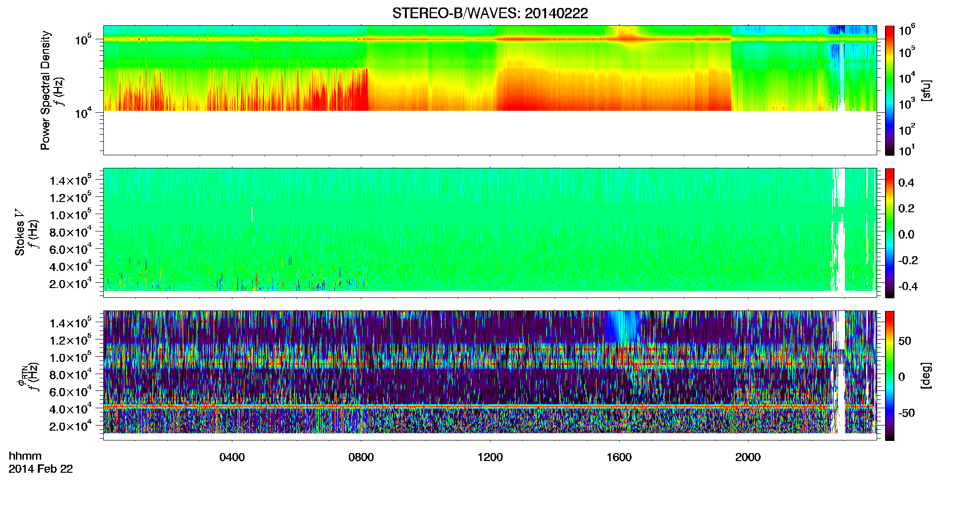980x505 pixels.
Task: Click the -50 label on degree colorbar
Action: point(908,413)
